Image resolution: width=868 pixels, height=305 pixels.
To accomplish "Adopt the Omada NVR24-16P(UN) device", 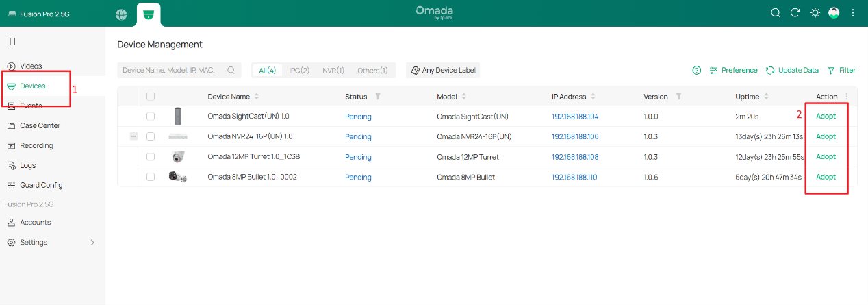I will (826, 136).
